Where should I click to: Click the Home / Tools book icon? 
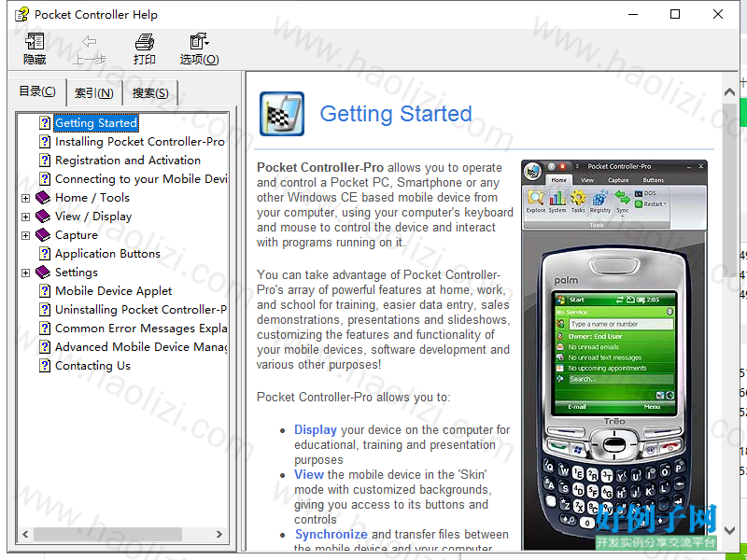43,197
